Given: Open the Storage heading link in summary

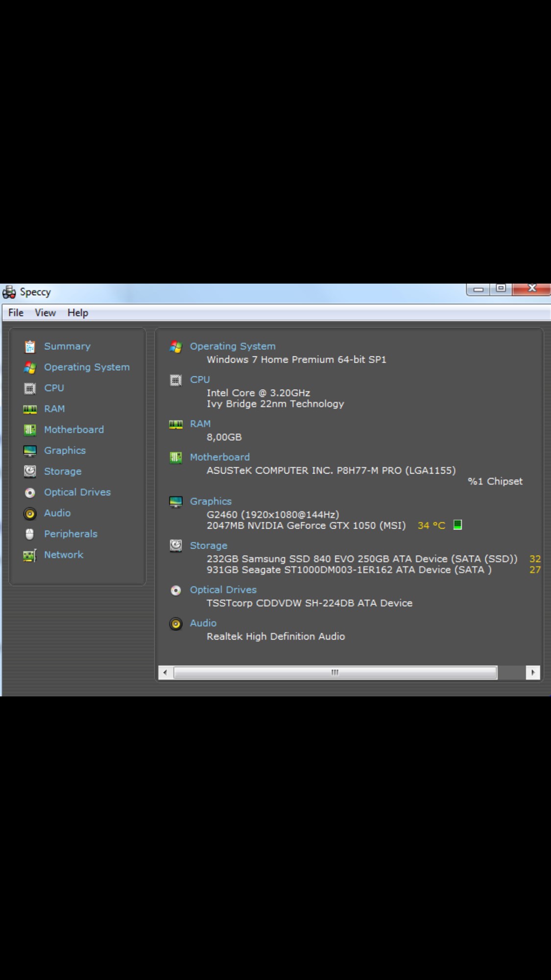Looking at the screenshot, I should [209, 545].
